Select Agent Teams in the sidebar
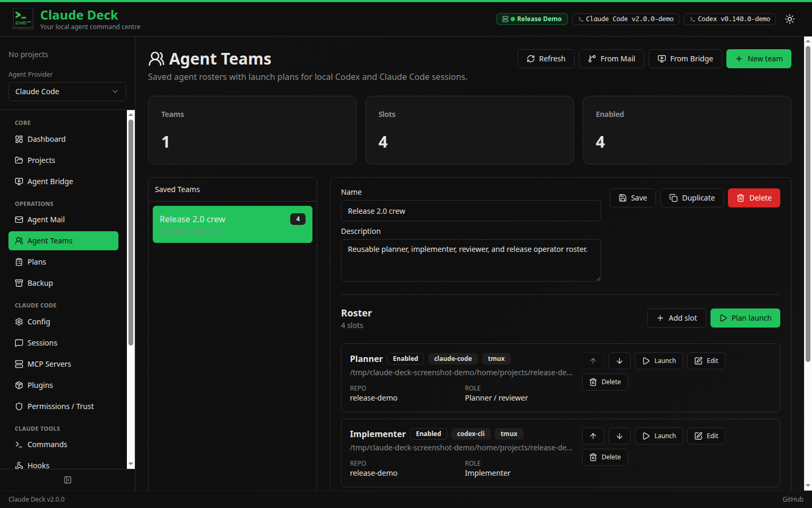 [x=63, y=241]
